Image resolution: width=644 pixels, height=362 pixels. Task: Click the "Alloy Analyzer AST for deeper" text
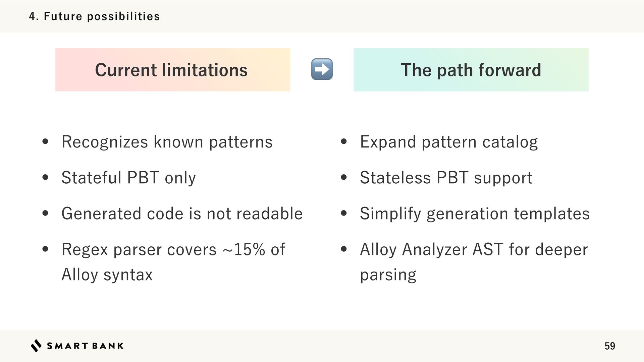pyautogui.click(x=473, y=249)
